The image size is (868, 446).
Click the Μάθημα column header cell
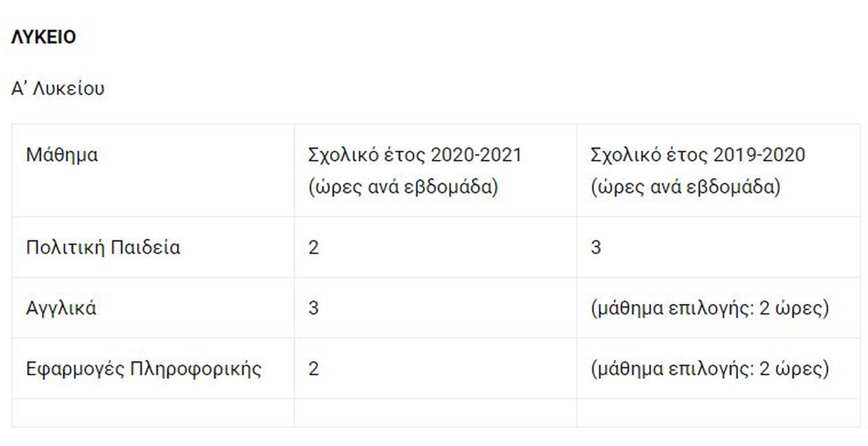tap(153, 171)
